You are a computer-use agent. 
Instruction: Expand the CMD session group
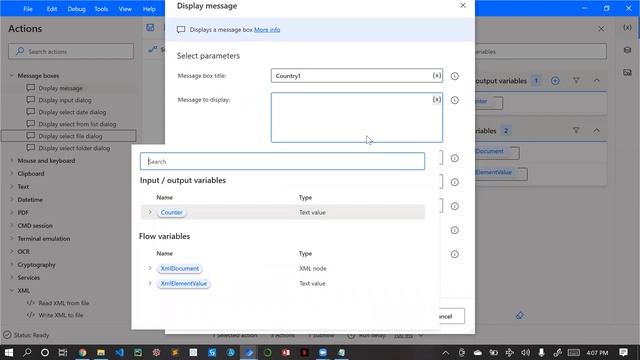click(x=12, y=225)
